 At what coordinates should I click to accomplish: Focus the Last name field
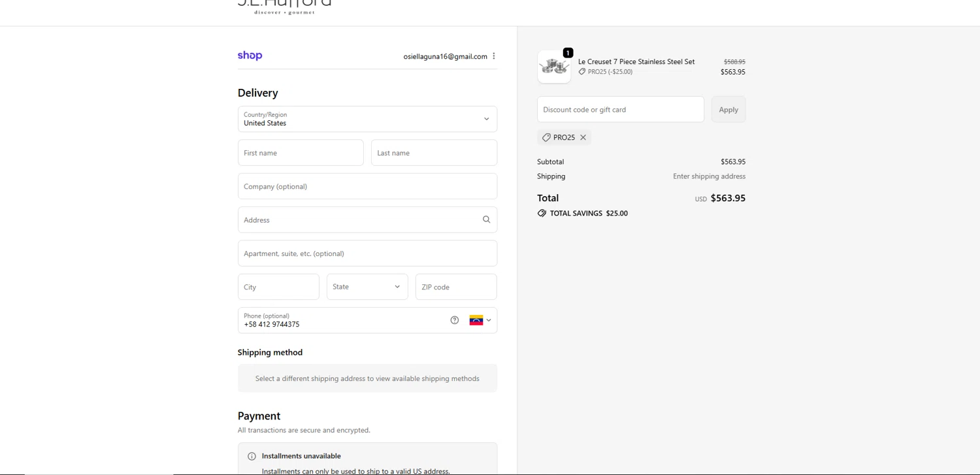(x=434, y=153)
